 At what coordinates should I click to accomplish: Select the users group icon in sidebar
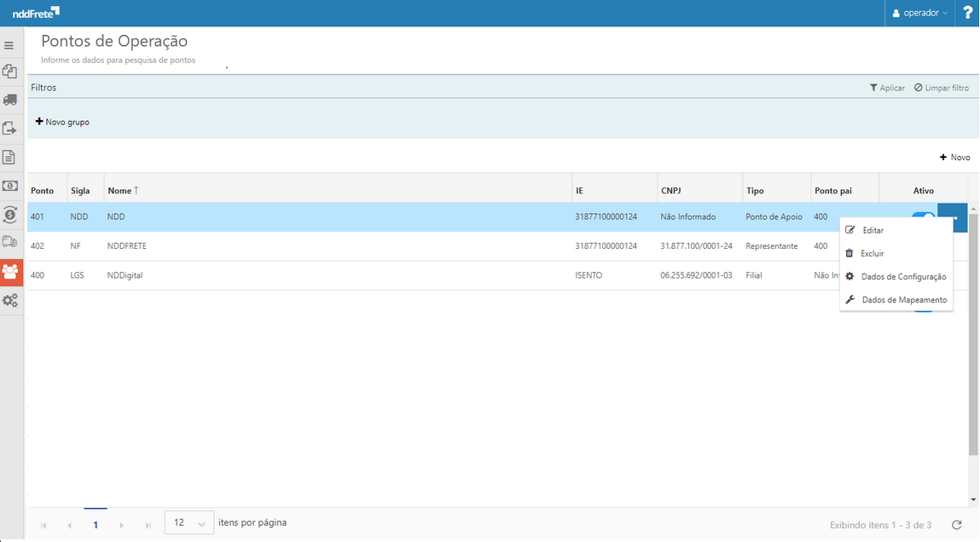point(10,272)
